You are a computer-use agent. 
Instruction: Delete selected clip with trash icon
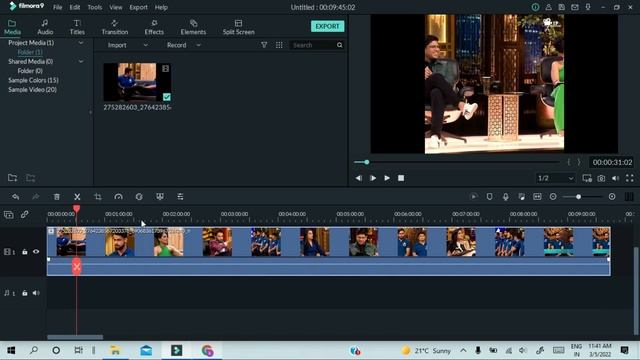(57, 197)
